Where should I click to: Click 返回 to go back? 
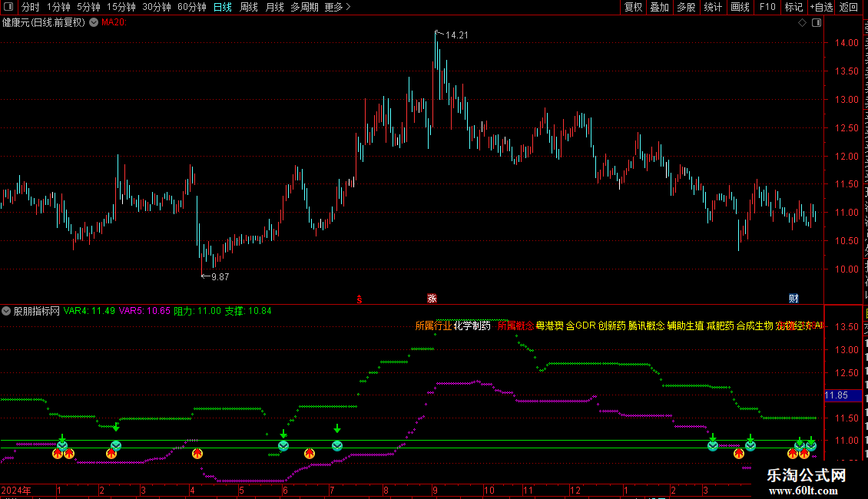tap(849, 7)
